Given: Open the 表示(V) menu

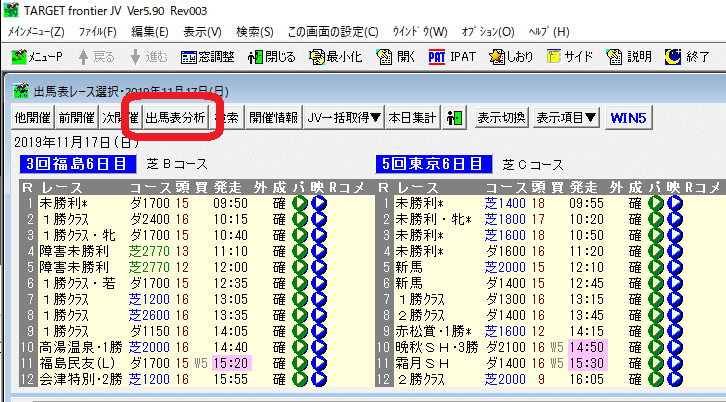Looking at the screenshot, I should pos(202,32).
